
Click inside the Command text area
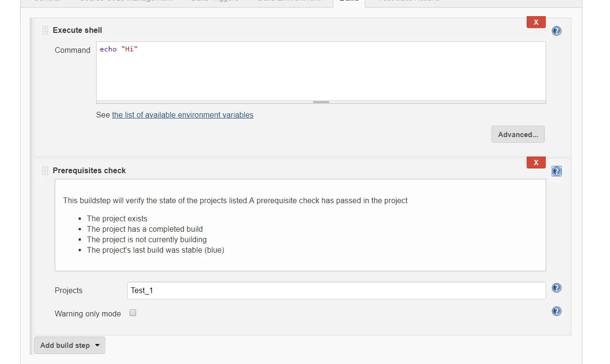(320, 71)
